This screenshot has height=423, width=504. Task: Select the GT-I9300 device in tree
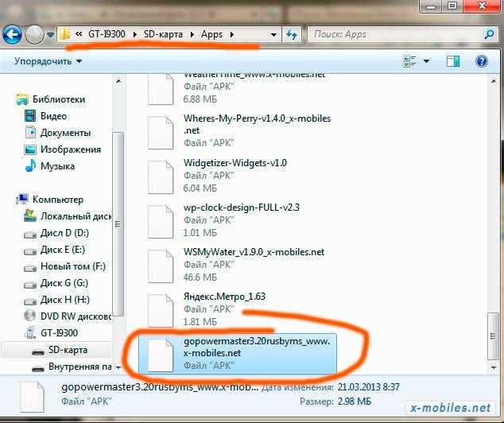point(59,333)
